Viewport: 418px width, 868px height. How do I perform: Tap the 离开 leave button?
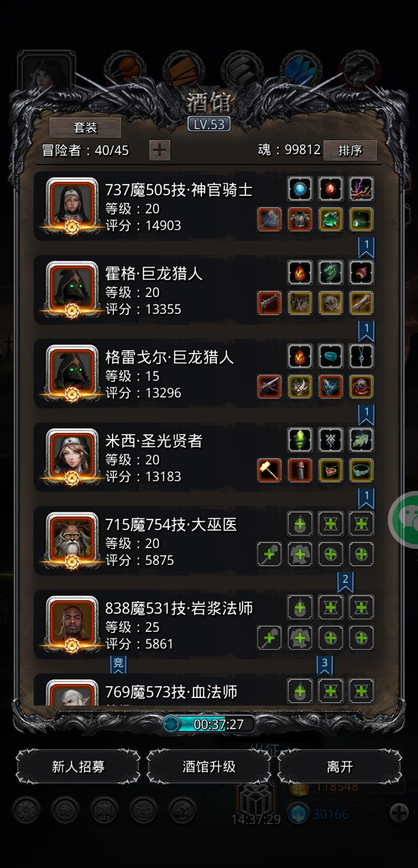340,767
